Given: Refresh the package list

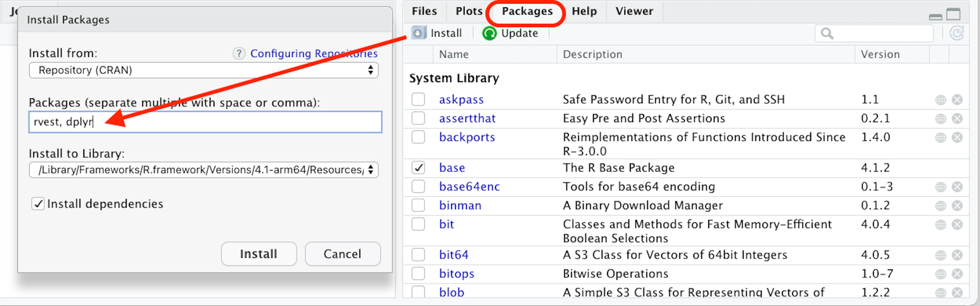Looking at the screenshot, I should pyautogui.click(x=957, y=33).
